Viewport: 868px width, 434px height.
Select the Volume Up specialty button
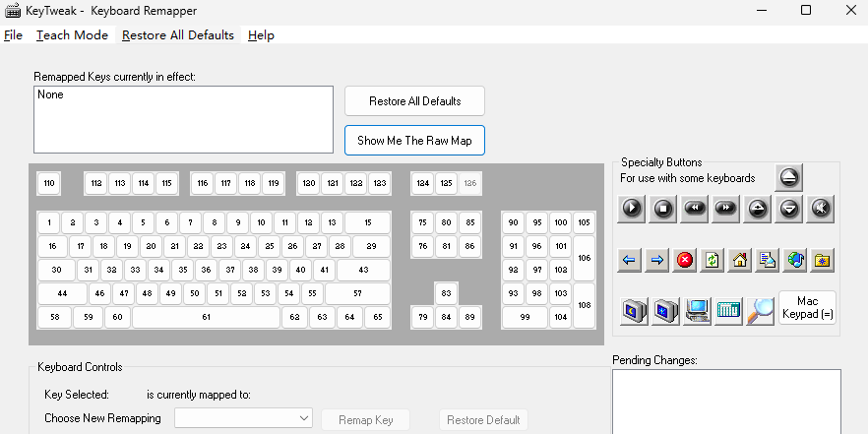point(758,209)
